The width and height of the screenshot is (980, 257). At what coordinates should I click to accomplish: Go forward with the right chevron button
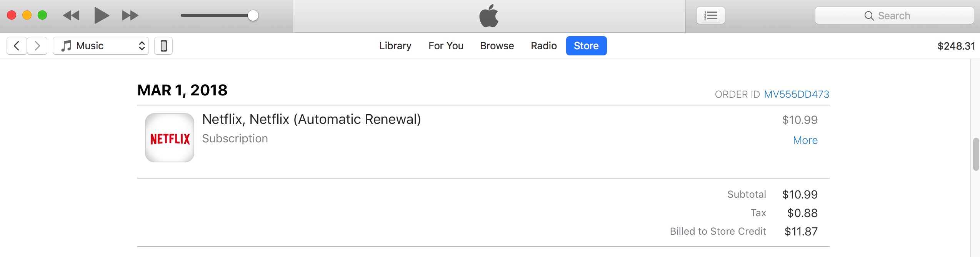pos(37,46)
